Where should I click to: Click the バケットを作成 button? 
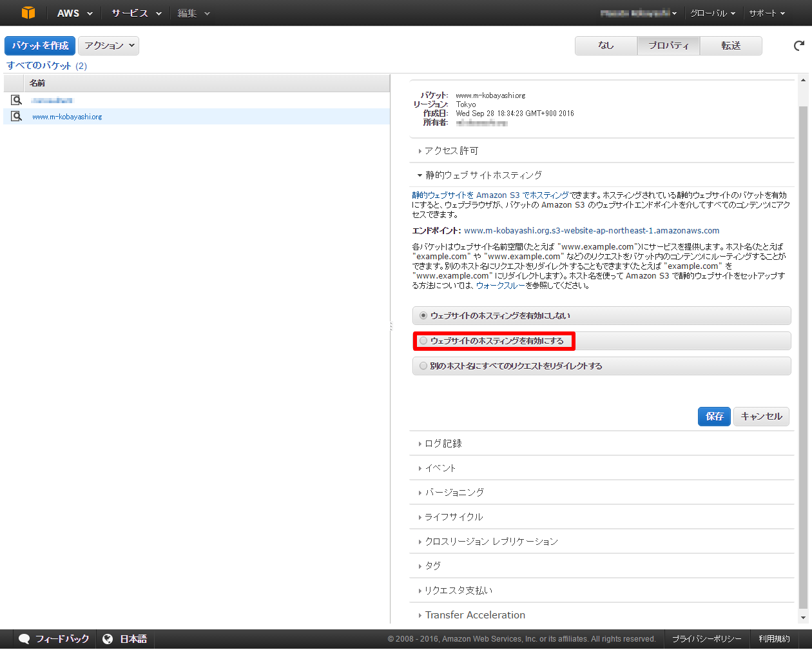pos(40,46)
